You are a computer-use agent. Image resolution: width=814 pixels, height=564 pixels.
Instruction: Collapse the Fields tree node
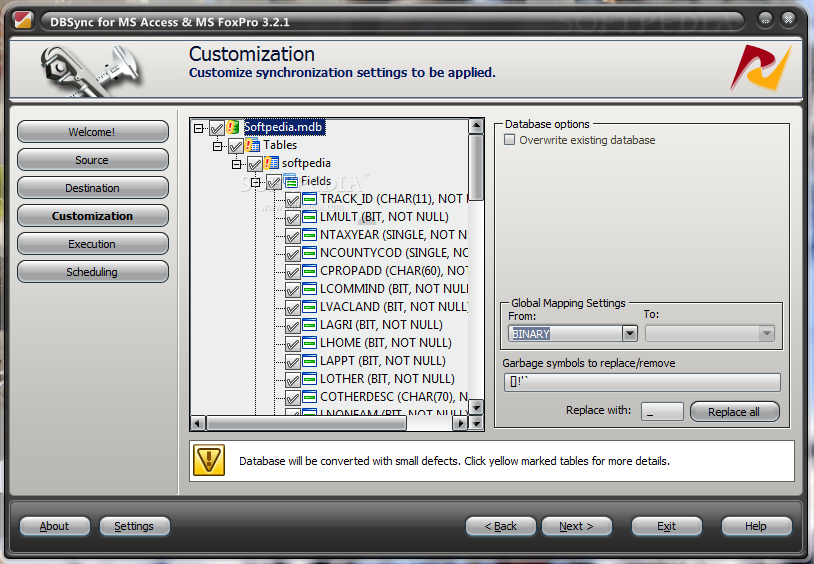255,182
